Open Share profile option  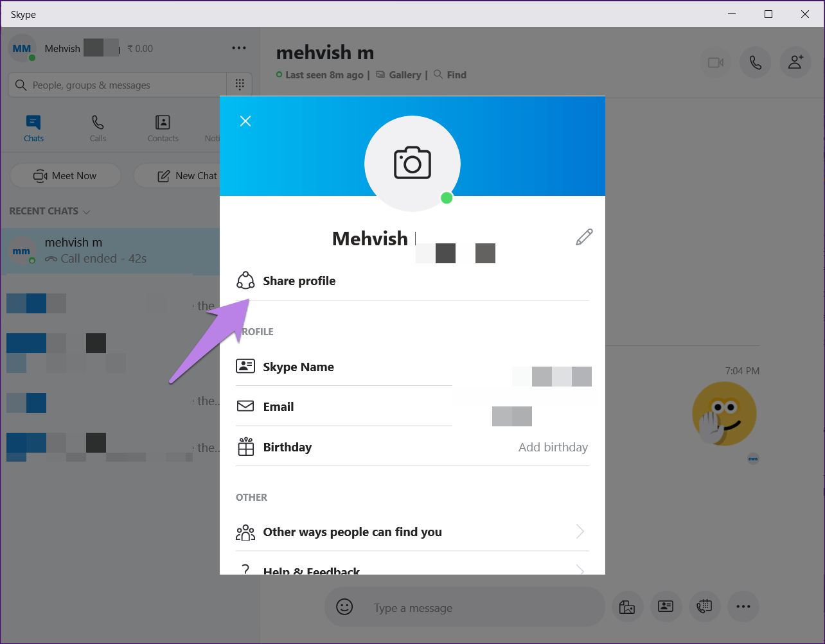[412, 281]
